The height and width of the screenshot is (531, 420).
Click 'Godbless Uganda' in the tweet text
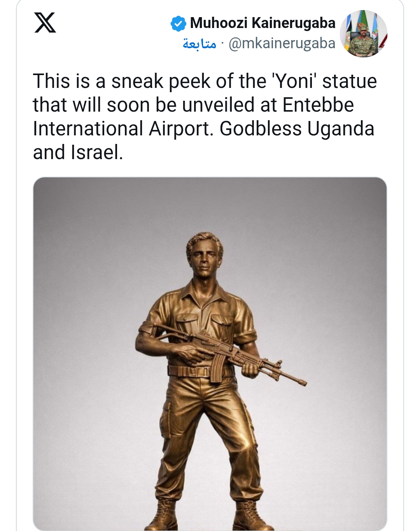tap(296, 129)
